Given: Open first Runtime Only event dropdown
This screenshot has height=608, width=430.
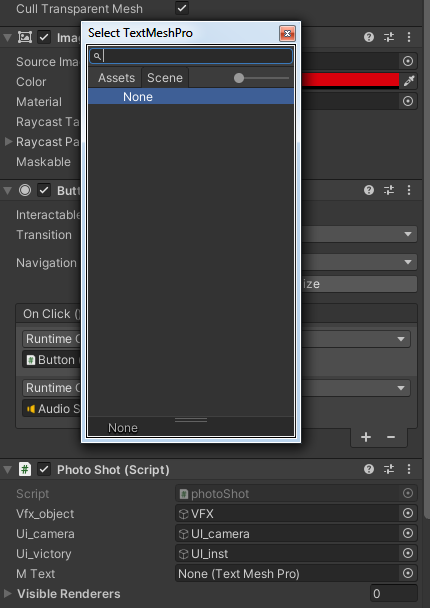Looking at the screenshot, I should pos(356,339).
